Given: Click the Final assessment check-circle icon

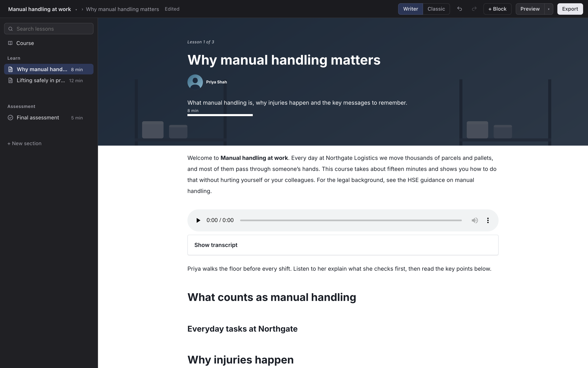Looking at the screenshot, I should coord(10,118).
